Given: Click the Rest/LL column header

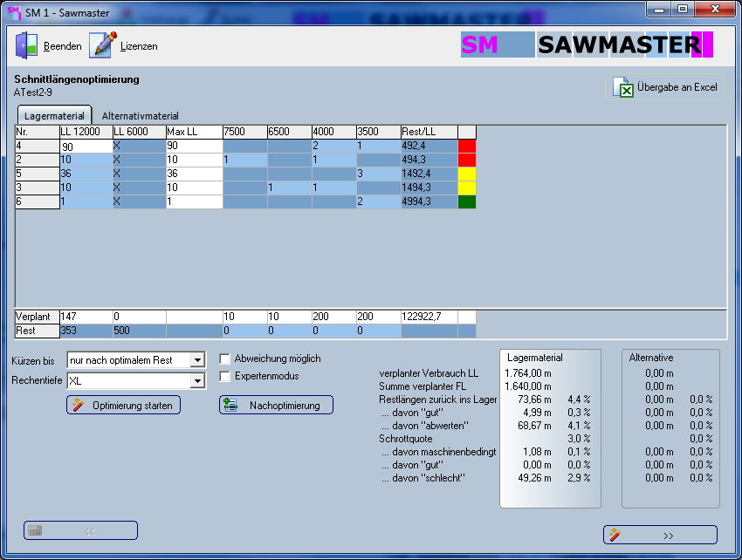Looking at the screenshot, I should pyautogui.click(x=429, y=132).
